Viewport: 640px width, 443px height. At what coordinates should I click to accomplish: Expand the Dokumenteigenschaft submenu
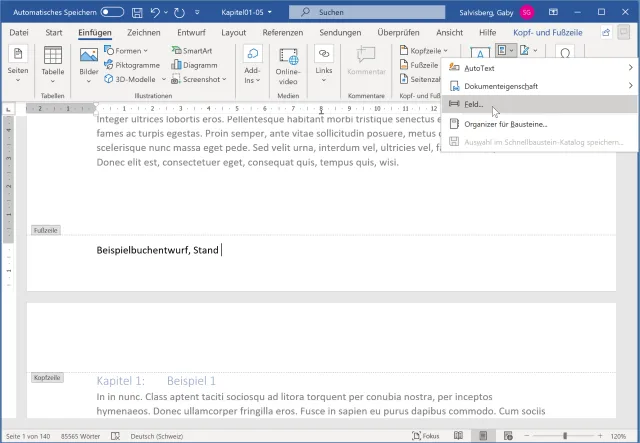tap(539, 86)
